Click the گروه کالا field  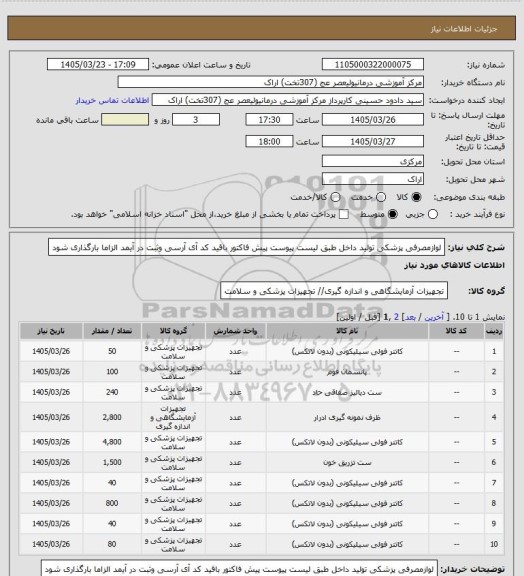tap(334, 291)
